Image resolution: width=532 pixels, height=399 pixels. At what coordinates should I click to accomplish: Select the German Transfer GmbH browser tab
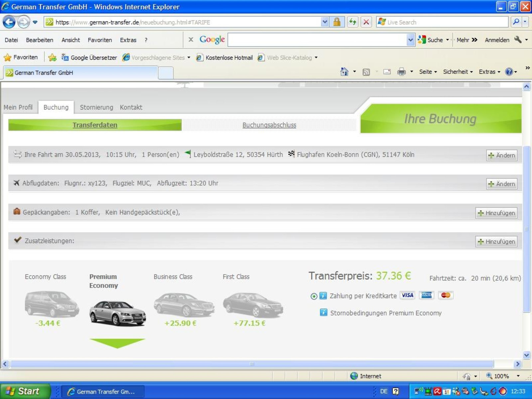pyautogui.click(x=80, y=72)
